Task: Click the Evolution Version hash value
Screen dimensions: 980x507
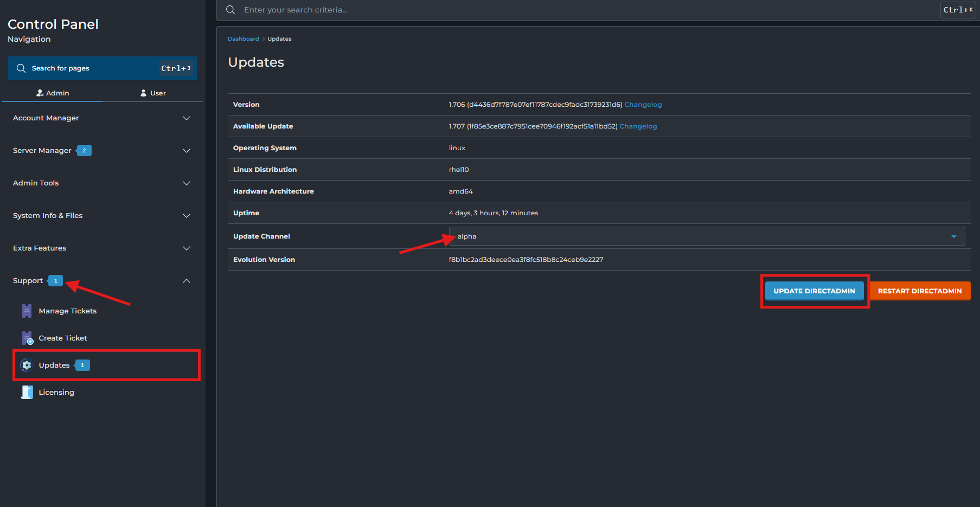Action: pos(526,260)
